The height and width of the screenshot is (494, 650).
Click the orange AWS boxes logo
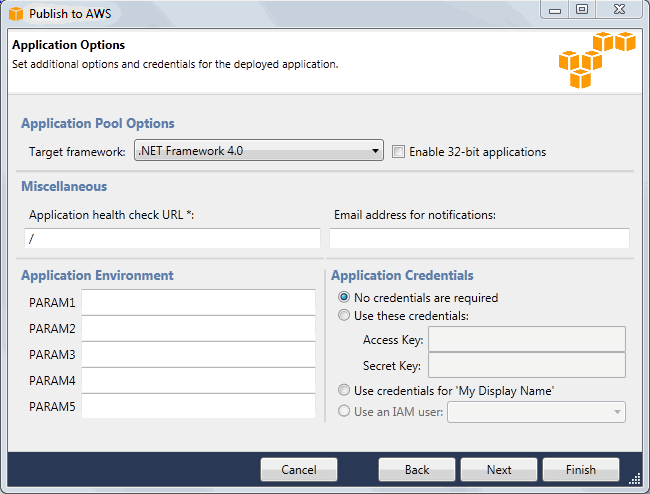click(x=596, y=62)
